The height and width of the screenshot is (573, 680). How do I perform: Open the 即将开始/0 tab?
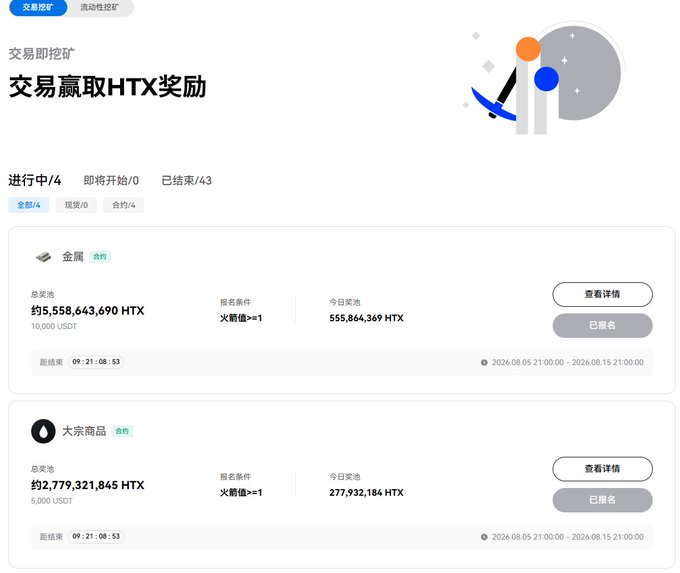(x=111, y=180)
